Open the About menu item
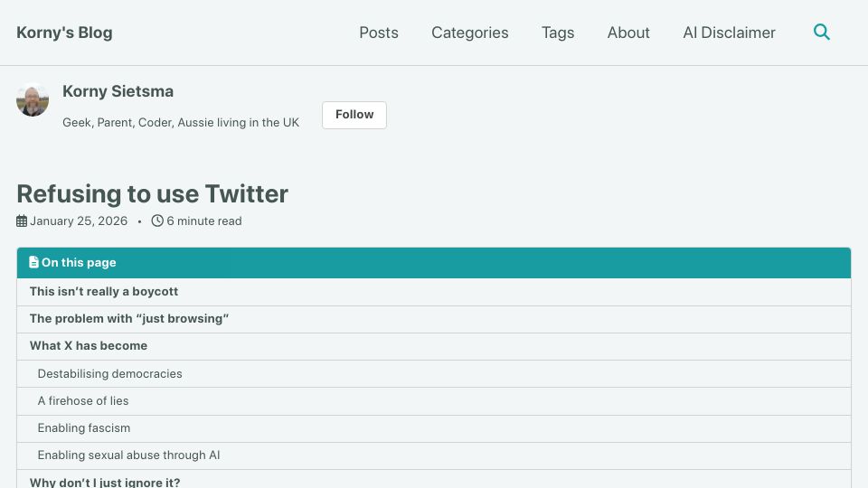The image size is (868, 488). (628, 33)
